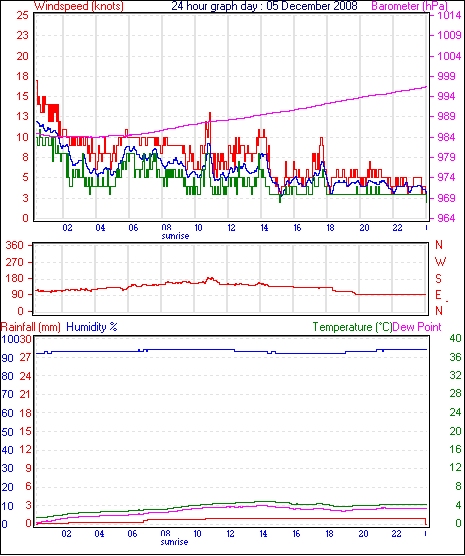Click the 360 degree direction scale value
The height and width of the screenshot is (556, 465).
tap(15, 245)
